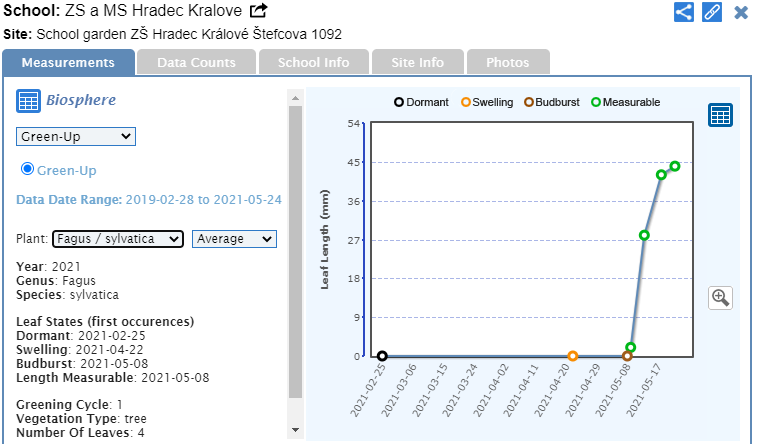Expand the Average dropdown

pos(234,239)
